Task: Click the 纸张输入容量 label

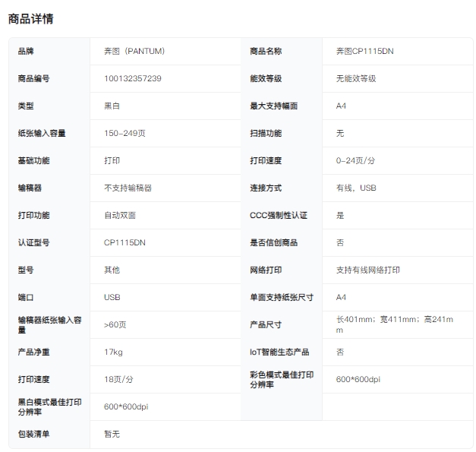Action: [42, 133]
